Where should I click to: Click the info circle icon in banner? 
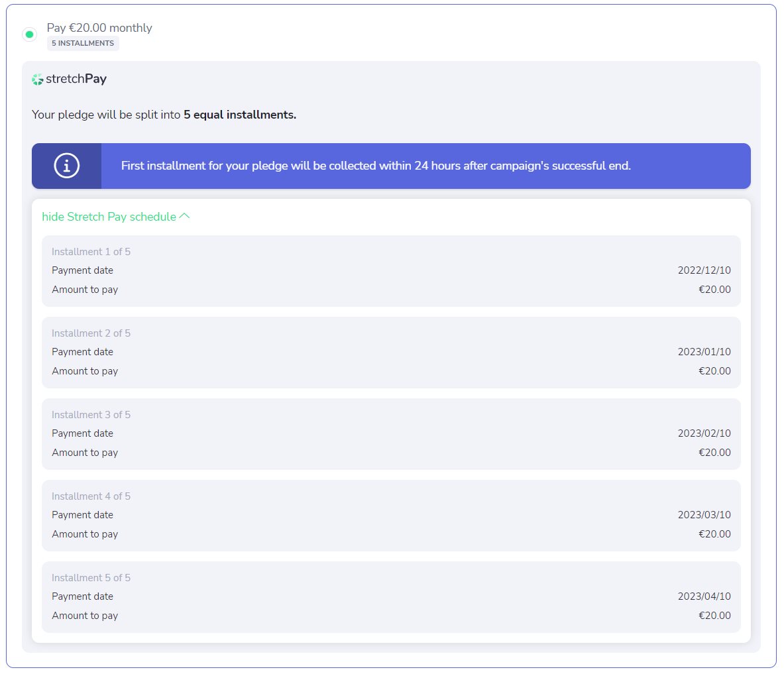click(66, 166)
